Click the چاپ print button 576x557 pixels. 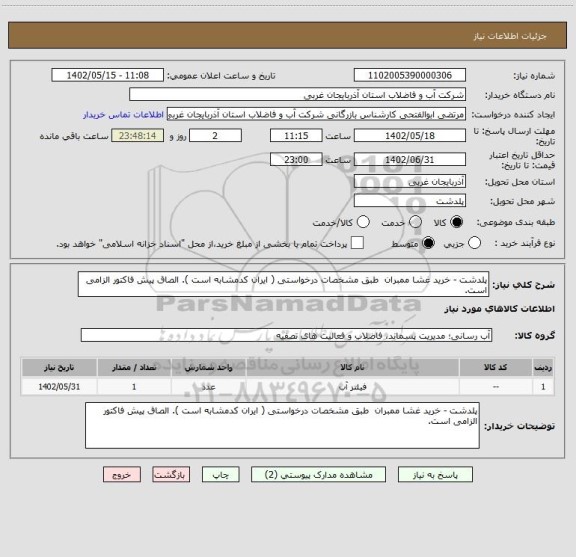[x=220, y=475]
